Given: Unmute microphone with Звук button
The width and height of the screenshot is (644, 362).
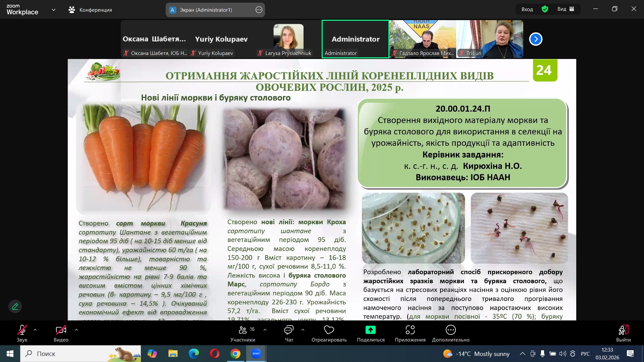Looking at the screenshot, I should [22, 330].
